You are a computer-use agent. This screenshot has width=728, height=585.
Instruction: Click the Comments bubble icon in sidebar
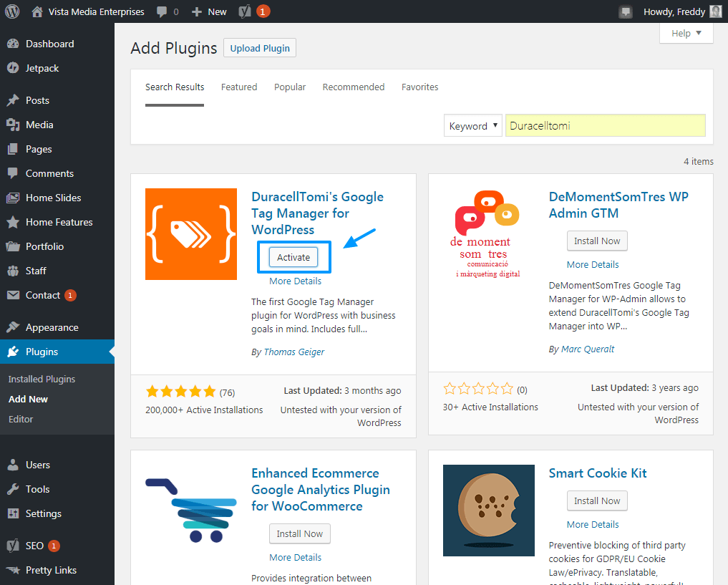pos(13,173)
